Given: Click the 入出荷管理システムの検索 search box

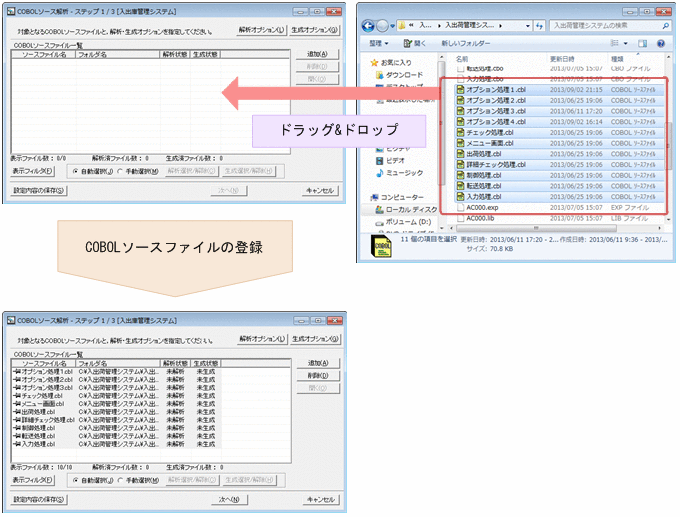Looking at the screenshot, I should 610,26.
